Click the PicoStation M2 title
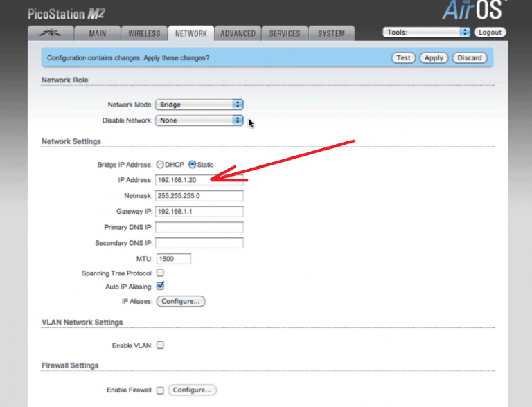This screenshot has height=407, width=532. point(66,14)
